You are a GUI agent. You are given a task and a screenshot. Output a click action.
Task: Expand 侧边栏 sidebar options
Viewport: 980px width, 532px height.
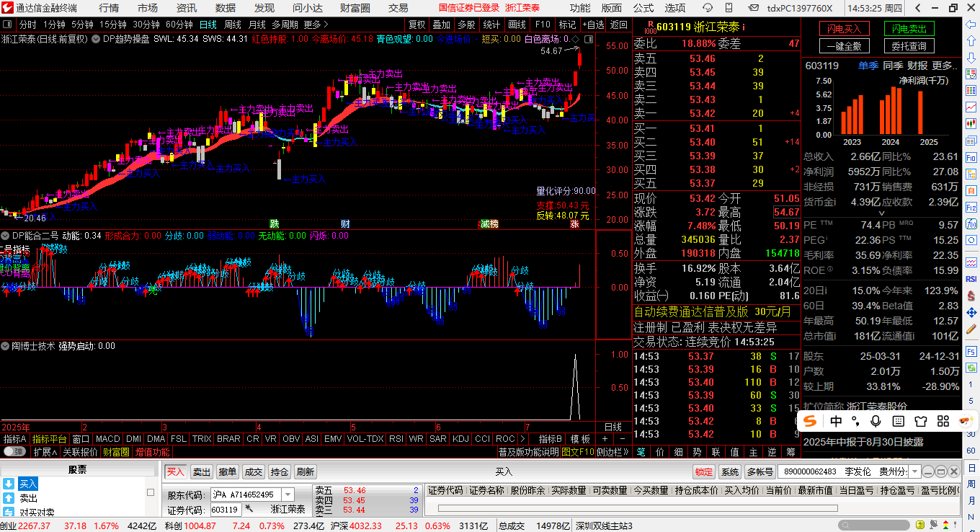click(613, 452)
